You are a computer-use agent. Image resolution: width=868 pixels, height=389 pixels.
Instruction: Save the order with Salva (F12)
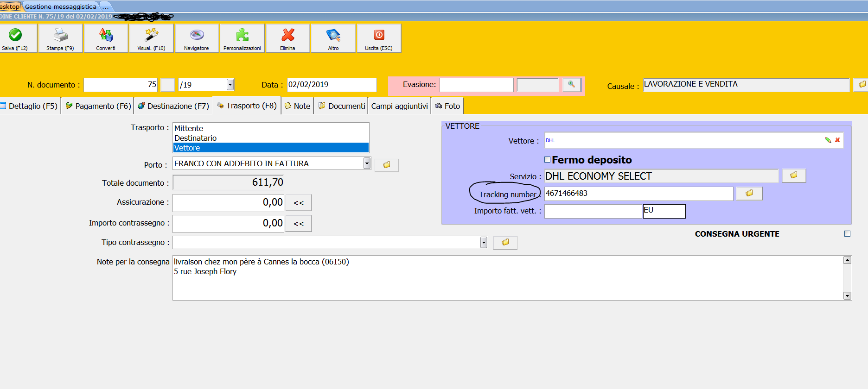tap(15, 38)
